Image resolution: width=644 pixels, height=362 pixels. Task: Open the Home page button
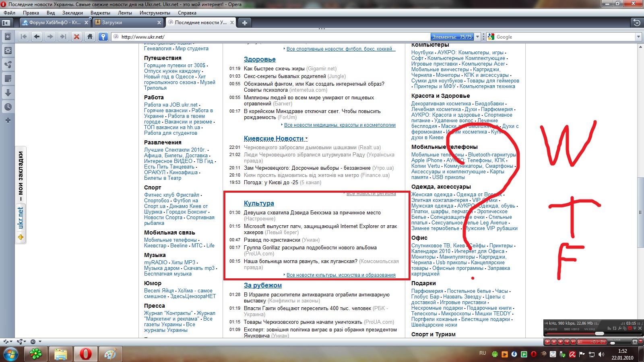(x=90, y=37)
